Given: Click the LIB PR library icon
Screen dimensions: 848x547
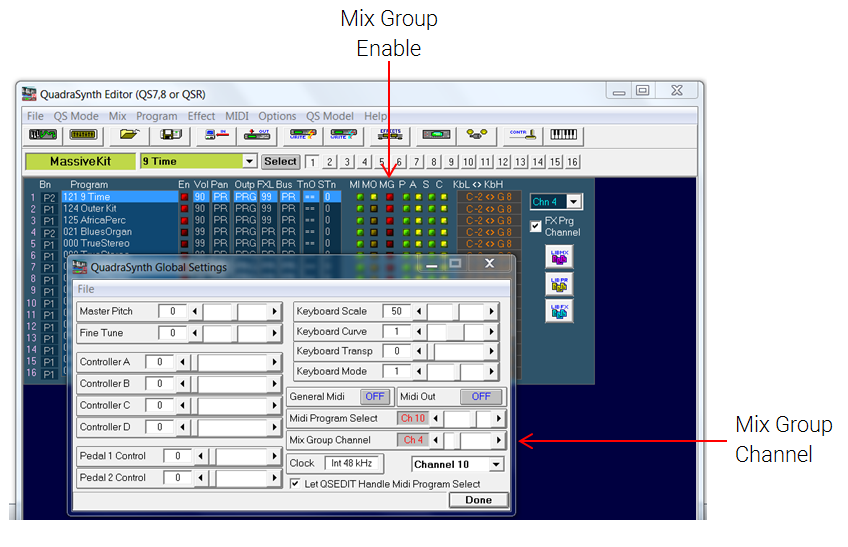Looking at the screenshot, I should coord(559,284).
